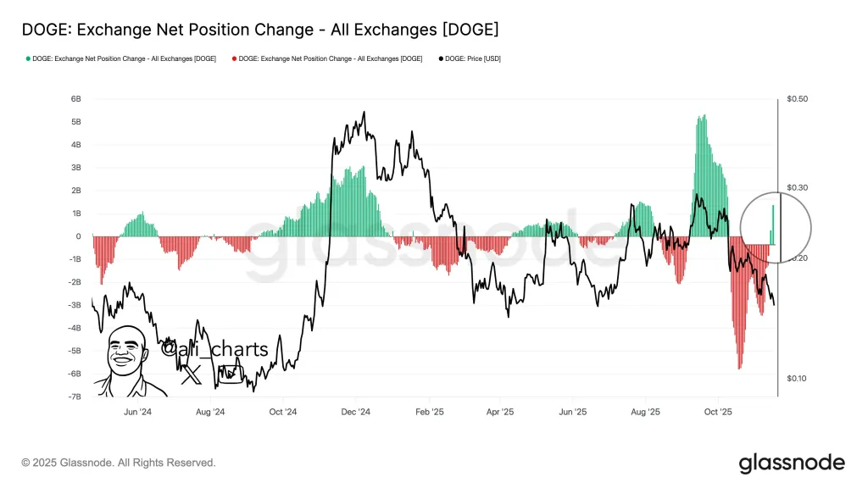Image resolution: width=868 pixels, height=488 pixels.
Task: Click the chart title heading
Action: [x=259, y=30]
